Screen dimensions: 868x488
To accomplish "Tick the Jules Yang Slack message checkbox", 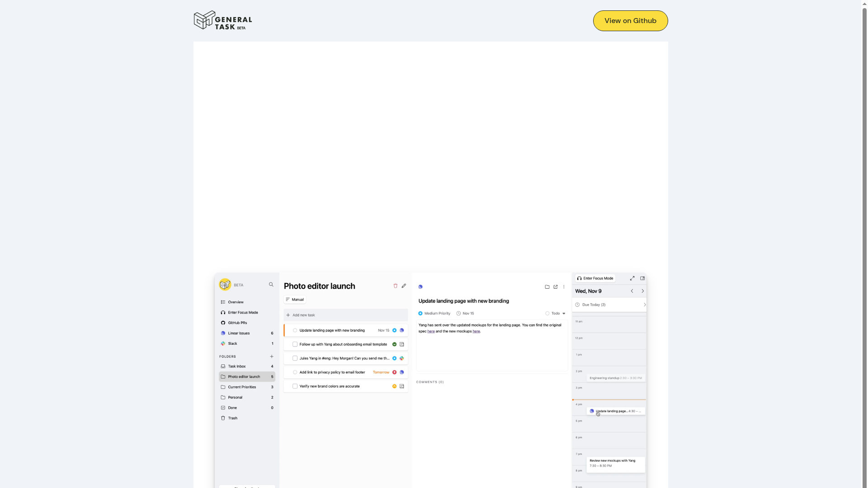I will coord(295,358).
